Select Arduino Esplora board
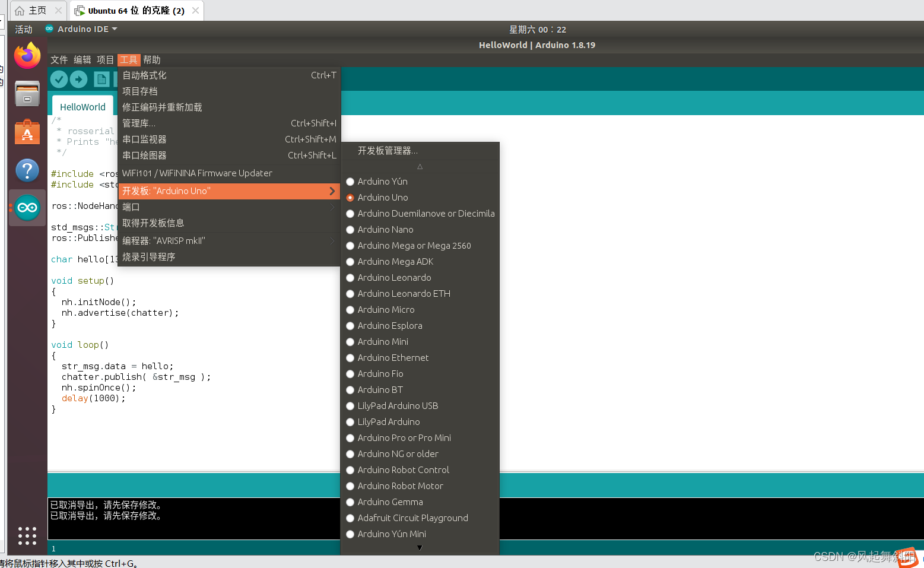924x568 pixels. pos(420,326)
